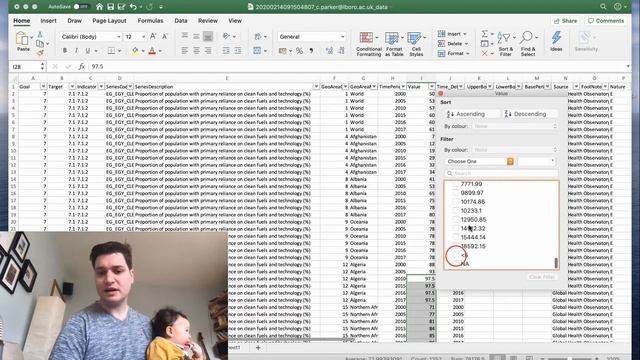Image resolution: width=640 pixels, height=360 pixels.
Task: Click the search magnifier in title bar
Action: [603, 7]
